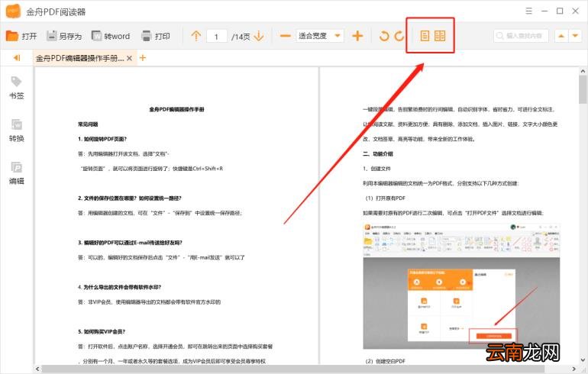Print the document with 打印 button
This screenshot has width=588, height=374.
pos(156,36)
